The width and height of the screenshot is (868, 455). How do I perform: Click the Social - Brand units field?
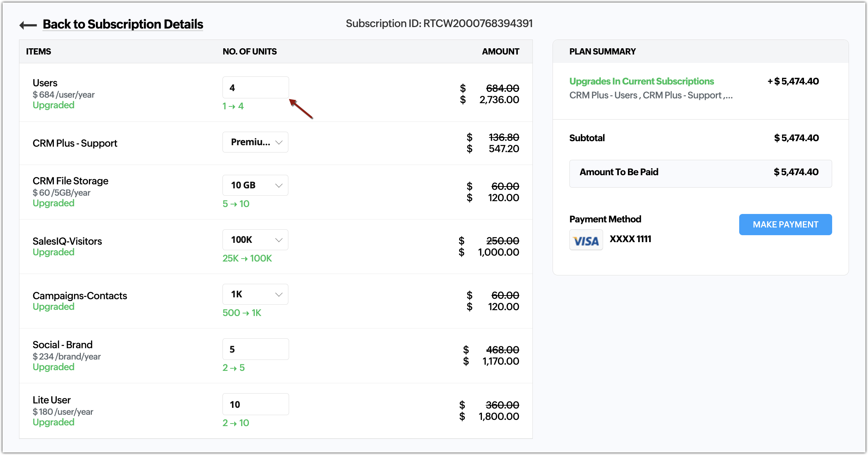click(255, 349)
